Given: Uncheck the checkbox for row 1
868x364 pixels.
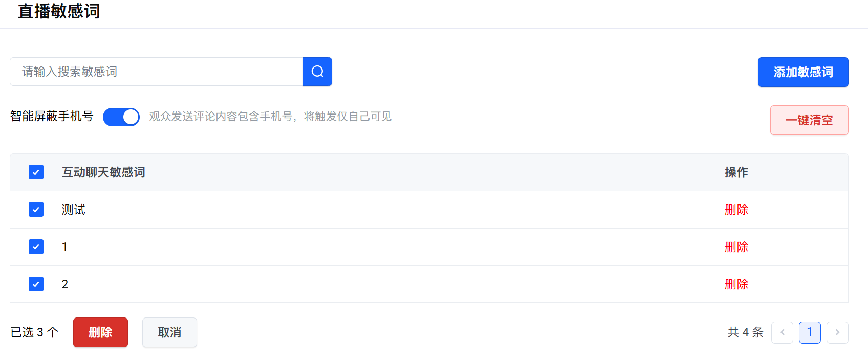Looking at the screenshot, I should 36,247.
